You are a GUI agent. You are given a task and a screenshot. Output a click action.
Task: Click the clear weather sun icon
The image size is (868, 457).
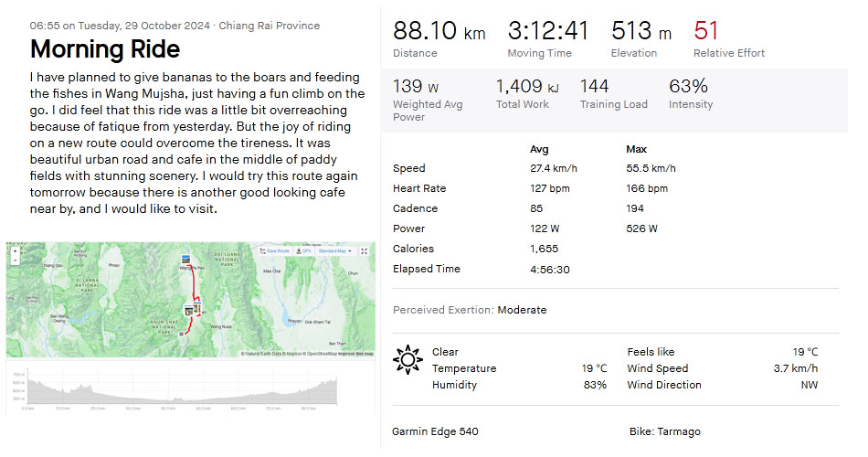[x=408, y=359]
